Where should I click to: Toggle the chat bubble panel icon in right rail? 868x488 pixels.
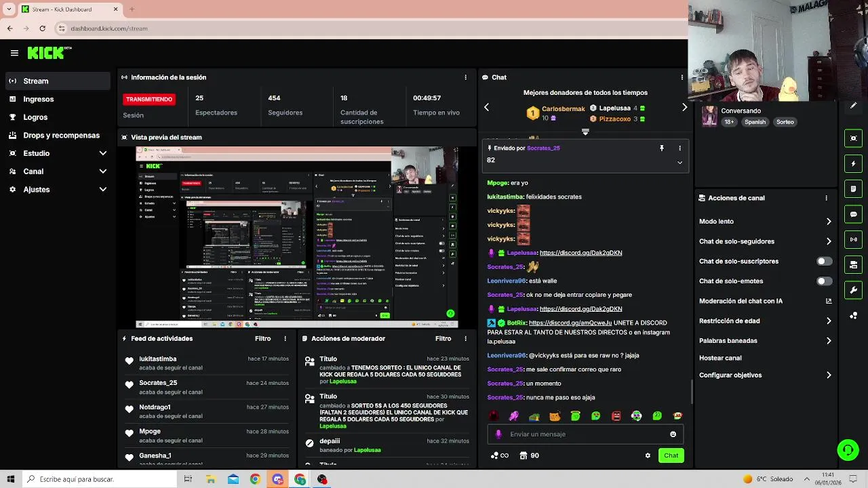pos(853,214)
